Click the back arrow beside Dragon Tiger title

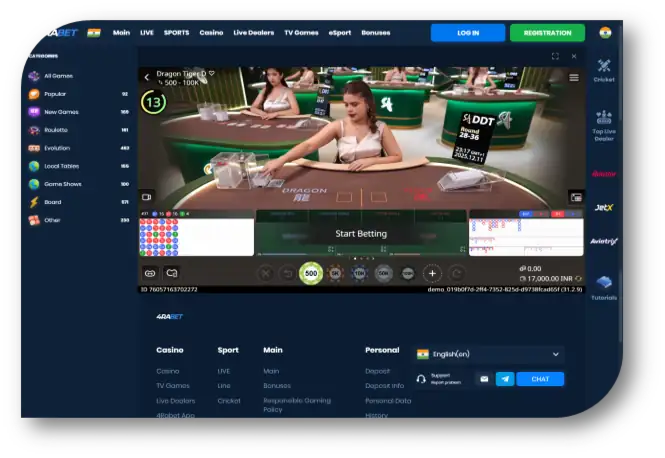[x=147, y=76]
